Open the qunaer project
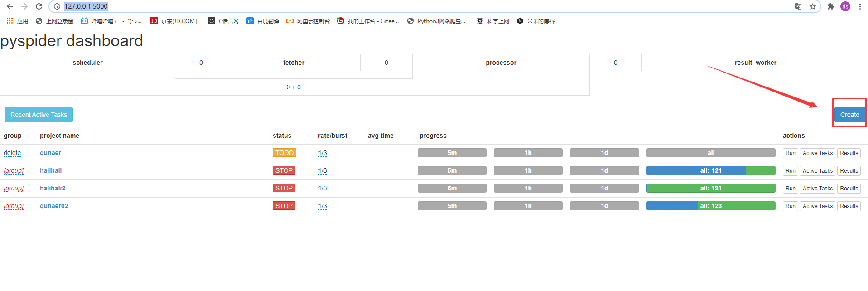This screenshot has width=868, height=291. (50, 153)
